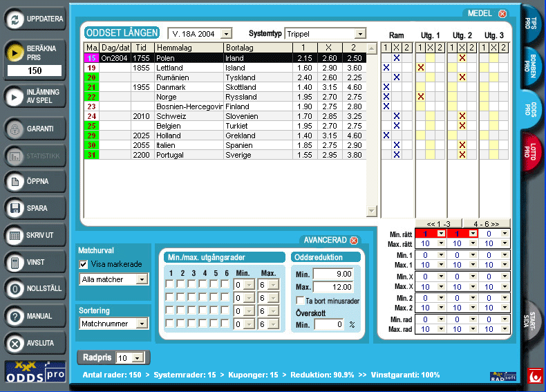This screenshot has height=392, width=546.
Task: Click the Uppdatera refresh icon
Action: pyautogui.click(x=15, y=19)
